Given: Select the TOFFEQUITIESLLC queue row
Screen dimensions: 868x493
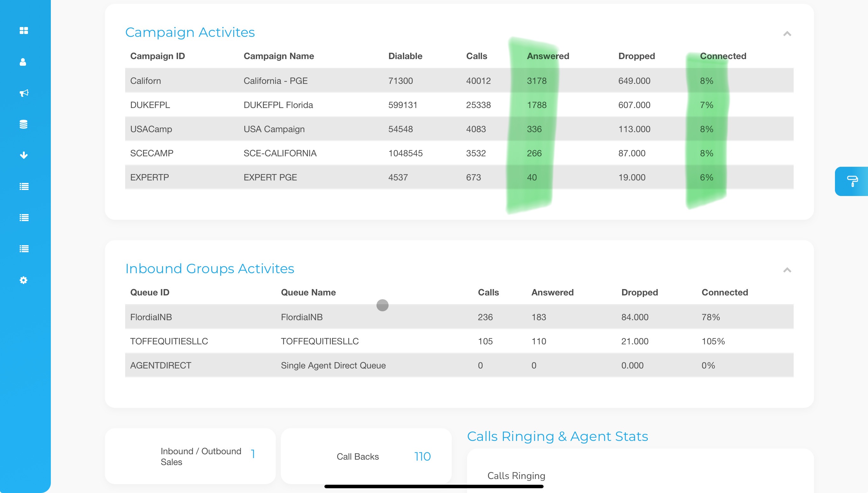Looking at the screenshot, I should tap(319, 341).
